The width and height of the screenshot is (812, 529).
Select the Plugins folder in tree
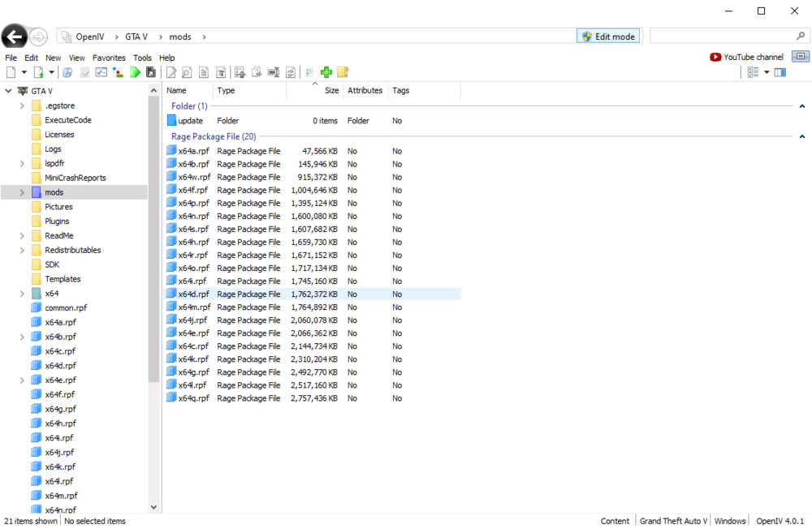[57, 221]
